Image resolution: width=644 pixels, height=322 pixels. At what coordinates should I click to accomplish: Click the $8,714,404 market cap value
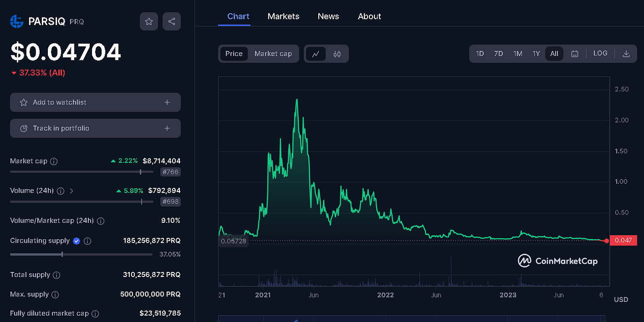click(x=161, y=161)
